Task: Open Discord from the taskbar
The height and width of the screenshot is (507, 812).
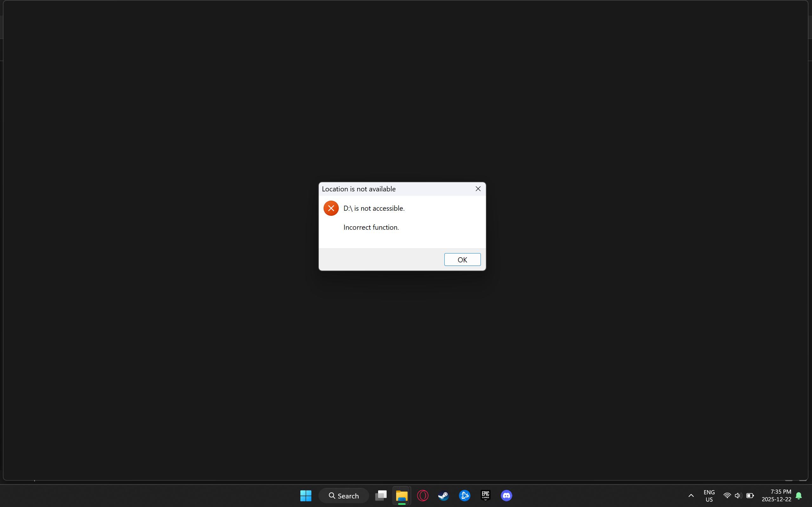Action: point(506,496)
